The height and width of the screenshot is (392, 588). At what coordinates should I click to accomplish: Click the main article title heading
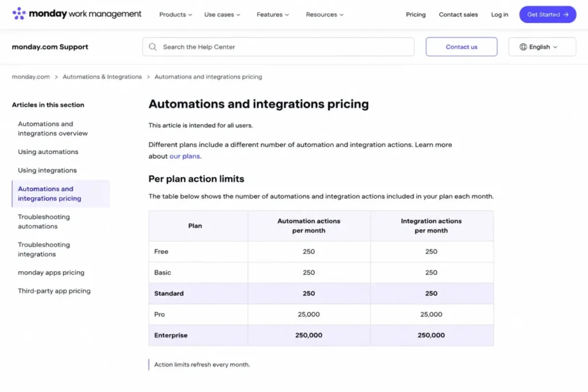click(258, 104)
